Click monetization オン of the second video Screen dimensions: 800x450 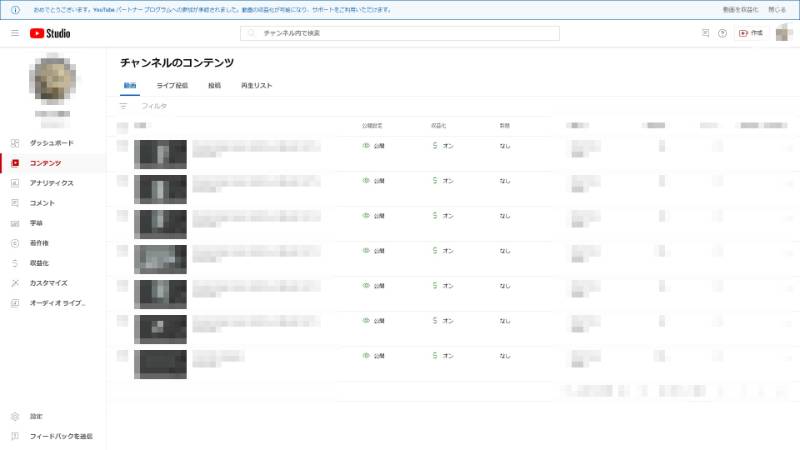click(x=448, y=181)
